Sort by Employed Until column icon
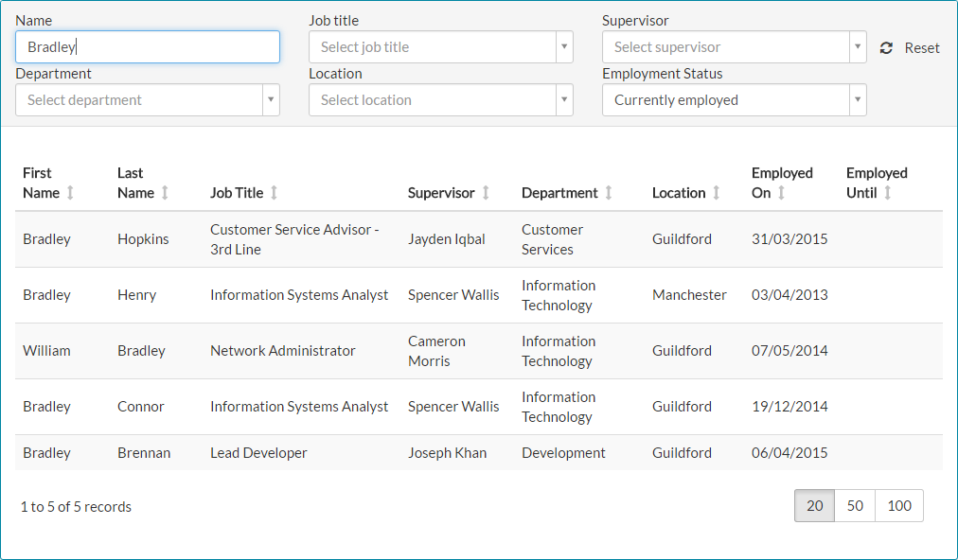The width and height of the screenshot is (958, 560). (x=888, y=193)
